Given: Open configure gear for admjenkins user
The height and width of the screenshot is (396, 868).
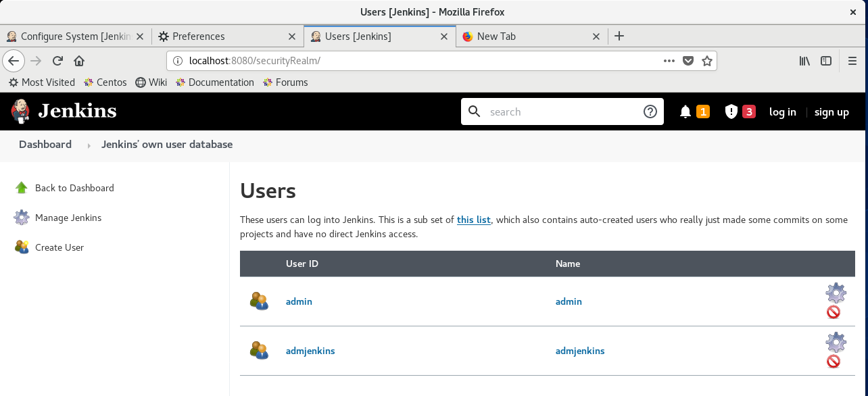Looking at the screenshot, I should pyautogui.click(x=836, y=343).
